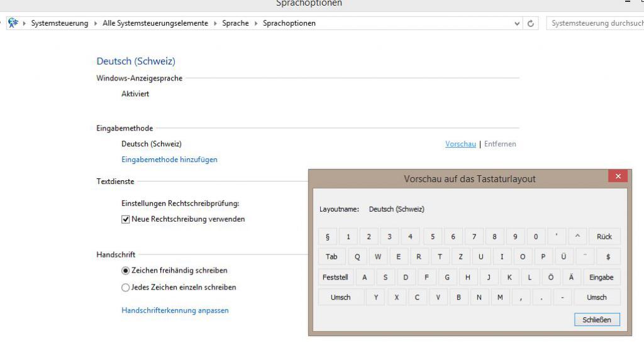This screenshot has width=644, height=348.
Task: Click the Ö key in preview
Action: (x=550, y=277)
